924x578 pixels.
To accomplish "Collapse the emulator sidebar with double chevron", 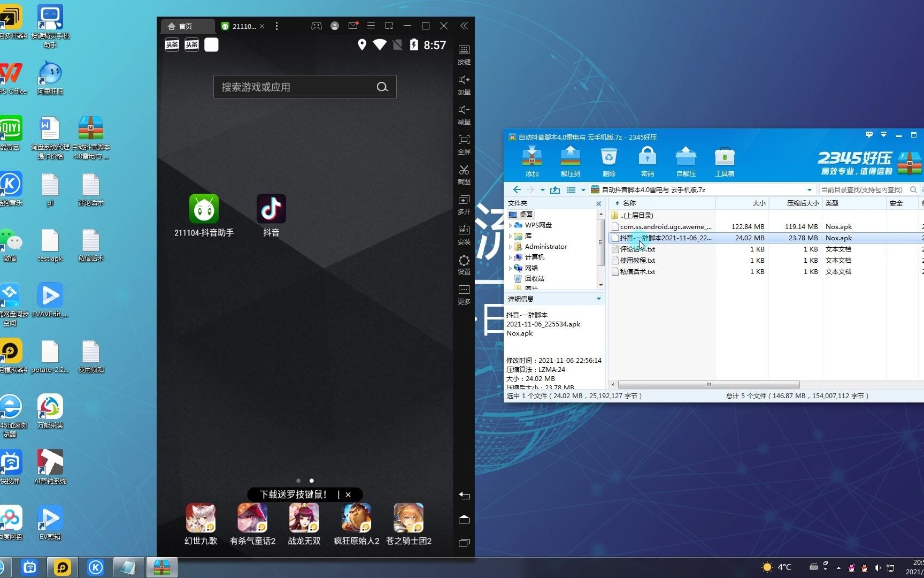I will tap(464, 26).
